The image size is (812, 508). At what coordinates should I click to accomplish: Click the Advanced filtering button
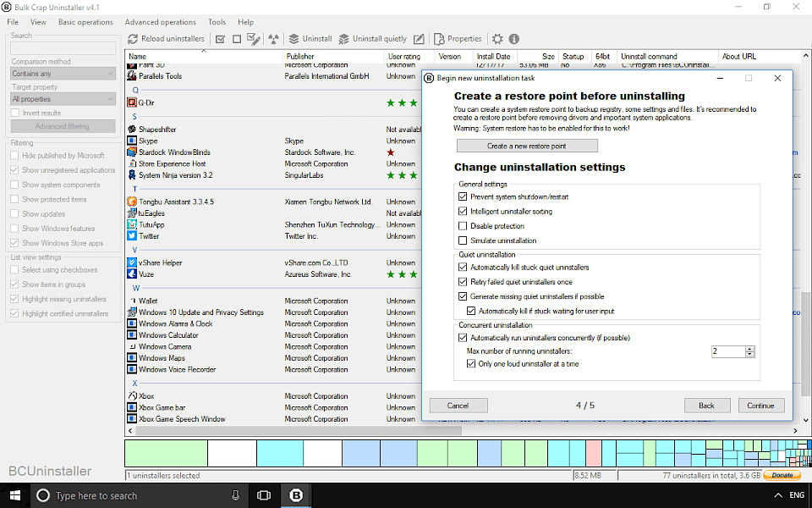[x=63, y=126]
